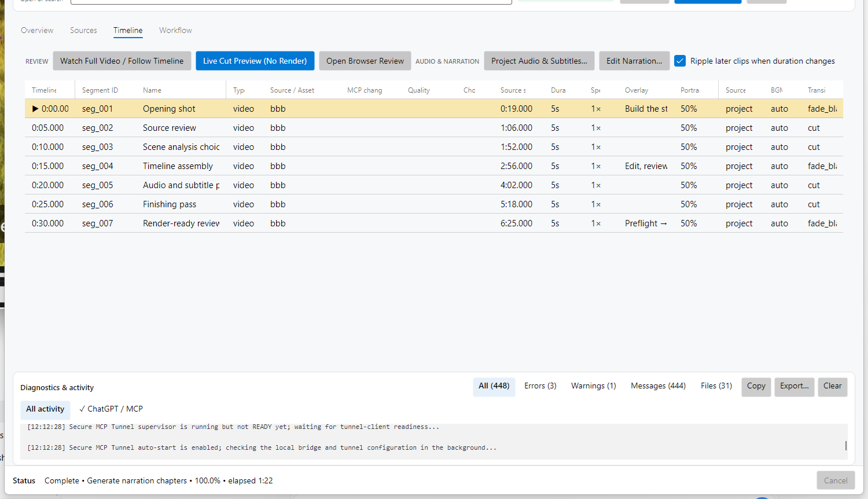This screenshot has width=868, height=499.
Task: Switch to the Workflow tab
Action: coord(175,30)
